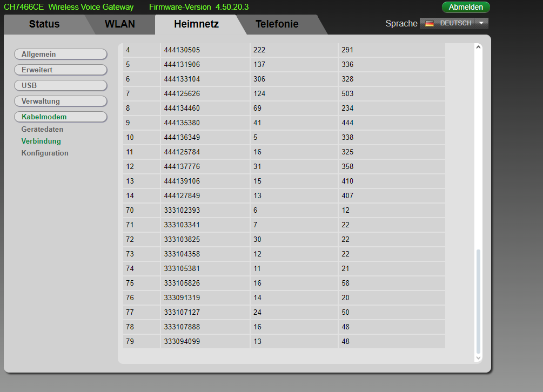Click cell 444127849 in row 14
The image size is (543, 392).
205,195
